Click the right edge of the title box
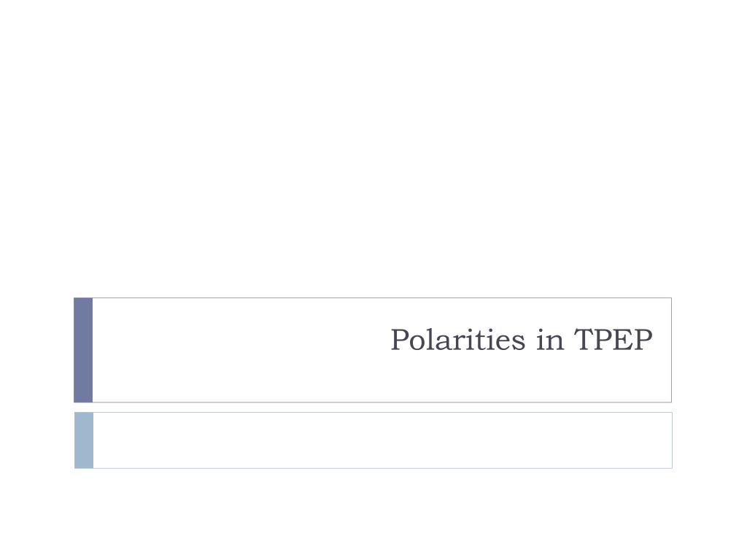 pos(671,350)
